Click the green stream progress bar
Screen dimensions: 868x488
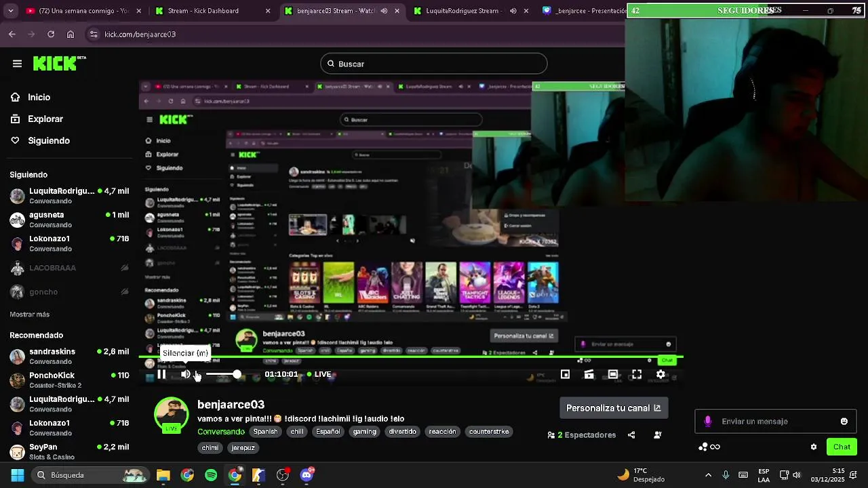pyautogui.click(x=411, y=357)
